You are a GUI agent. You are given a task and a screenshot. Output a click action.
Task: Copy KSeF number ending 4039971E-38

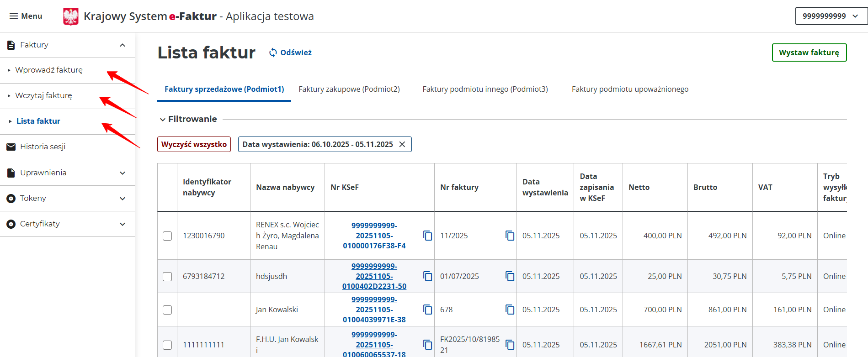pyautogui.click(x=427, y=310)
